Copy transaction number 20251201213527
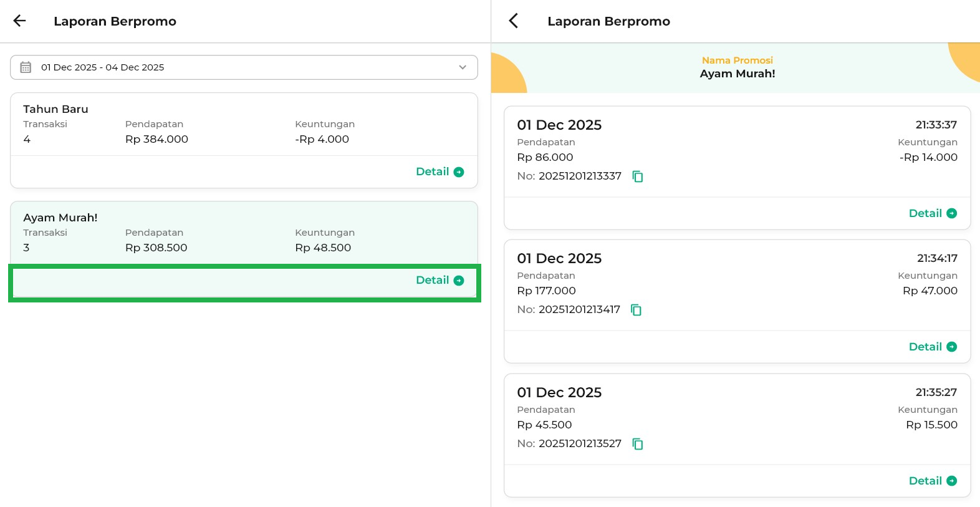The width and height of the screenshot is (980, 507). point(637,444)
